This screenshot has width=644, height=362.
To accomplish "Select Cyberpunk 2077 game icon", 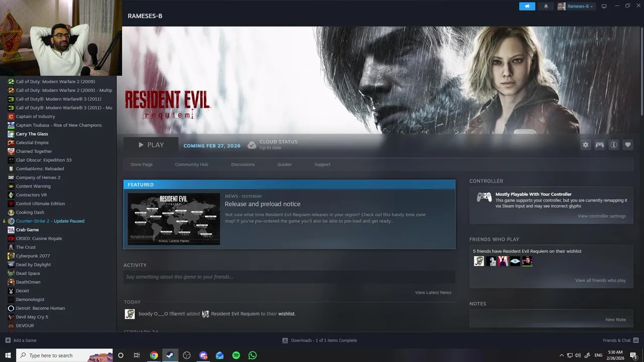I will click(11, 256).
